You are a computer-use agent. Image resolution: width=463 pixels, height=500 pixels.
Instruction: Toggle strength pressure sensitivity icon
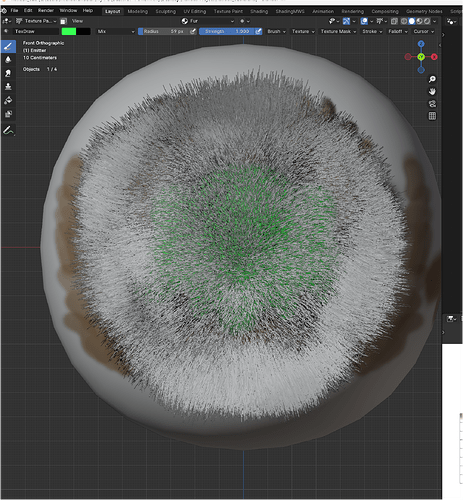[x=258, y=31]
